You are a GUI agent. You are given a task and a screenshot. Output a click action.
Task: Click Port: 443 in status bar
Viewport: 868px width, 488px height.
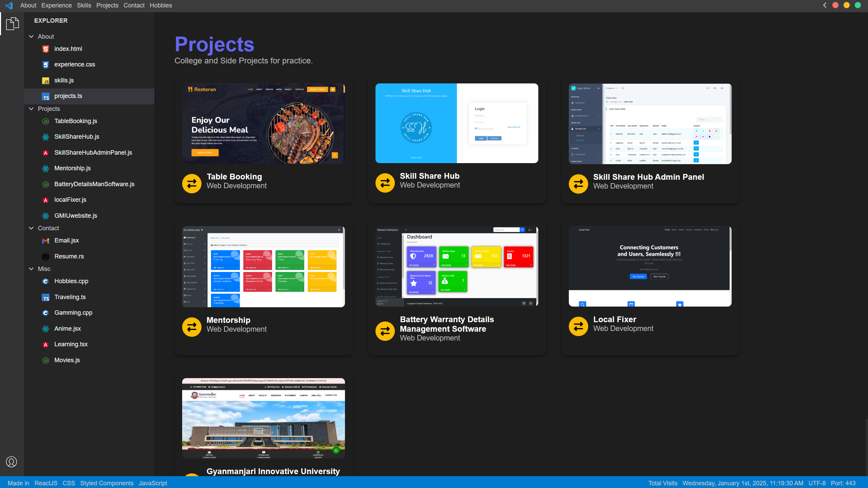(x=843, y=483)
